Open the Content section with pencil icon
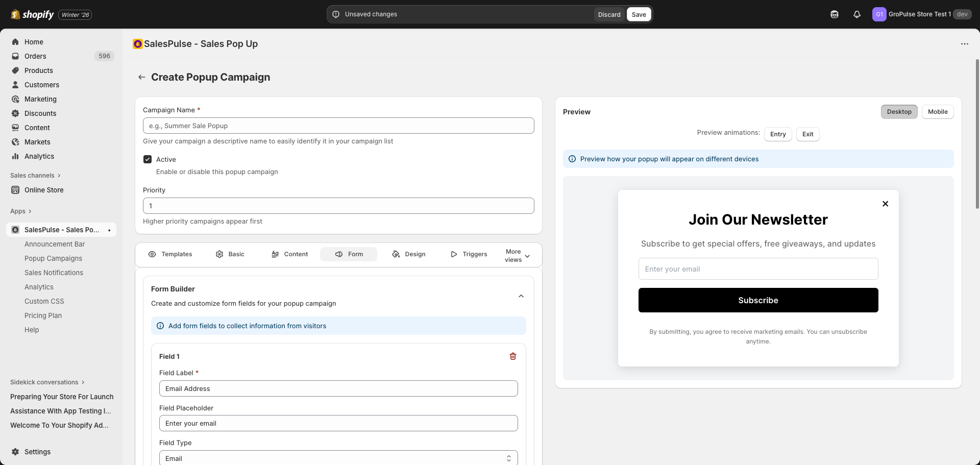980x465 pixels. [x=275, y=254]
